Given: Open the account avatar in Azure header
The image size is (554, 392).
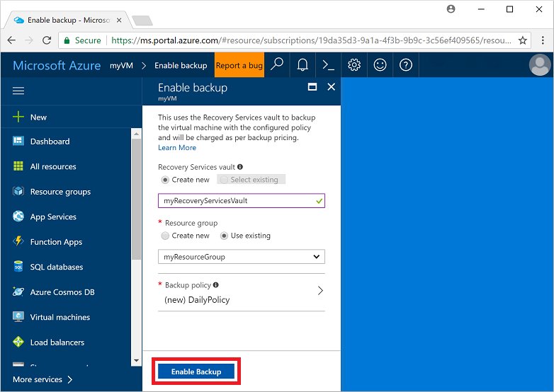Looking at the screenshot, I should tap(540, 65).
